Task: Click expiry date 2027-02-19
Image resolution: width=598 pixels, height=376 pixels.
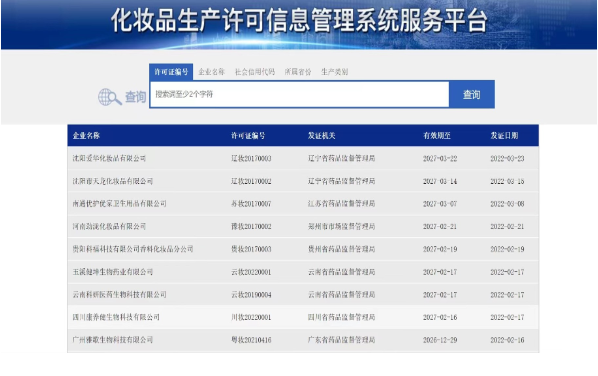Action: click(440, 249)
